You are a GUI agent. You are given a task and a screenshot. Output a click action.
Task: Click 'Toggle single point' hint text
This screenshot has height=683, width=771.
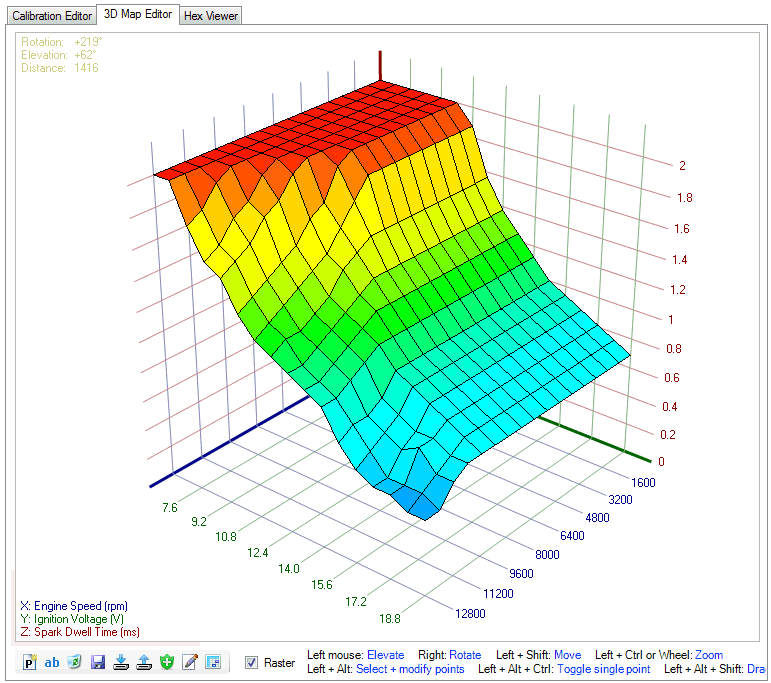coord(603,669)
